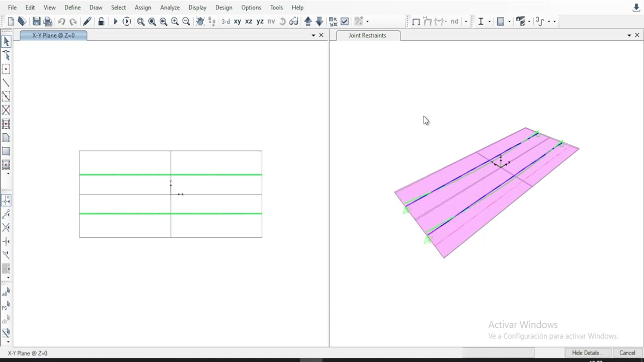Activate the Joint Restraints tab
Screen dimensions: 644x362
pos(367,35)
